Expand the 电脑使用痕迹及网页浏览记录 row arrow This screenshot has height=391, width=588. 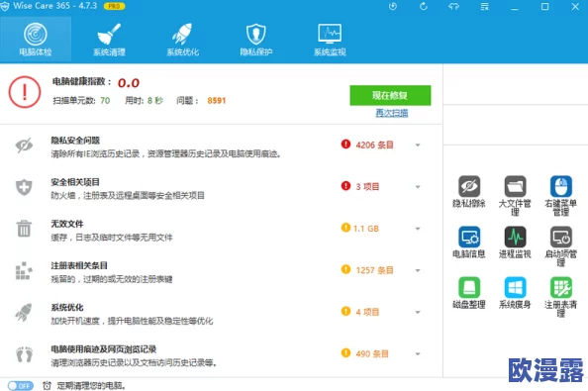(x=418, y=354)
